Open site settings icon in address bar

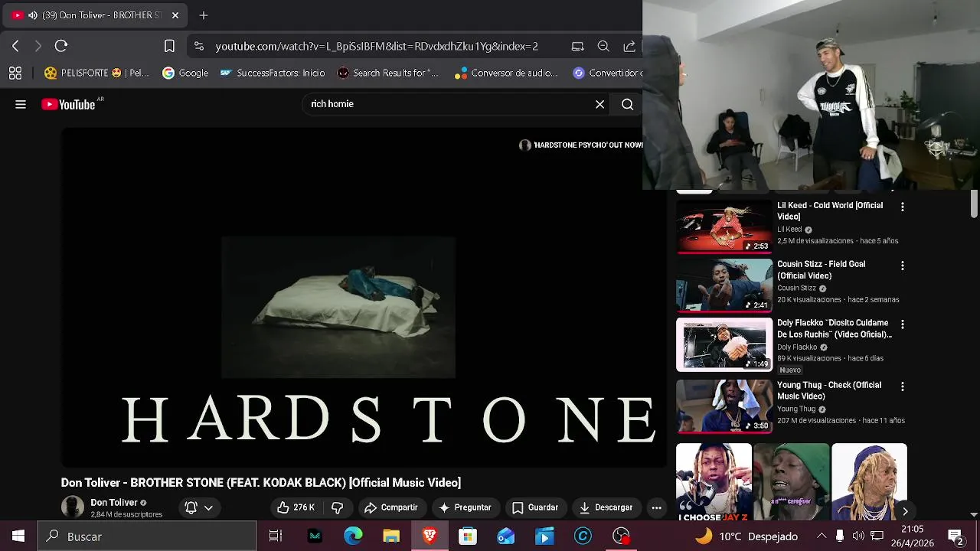click(199, 46)
